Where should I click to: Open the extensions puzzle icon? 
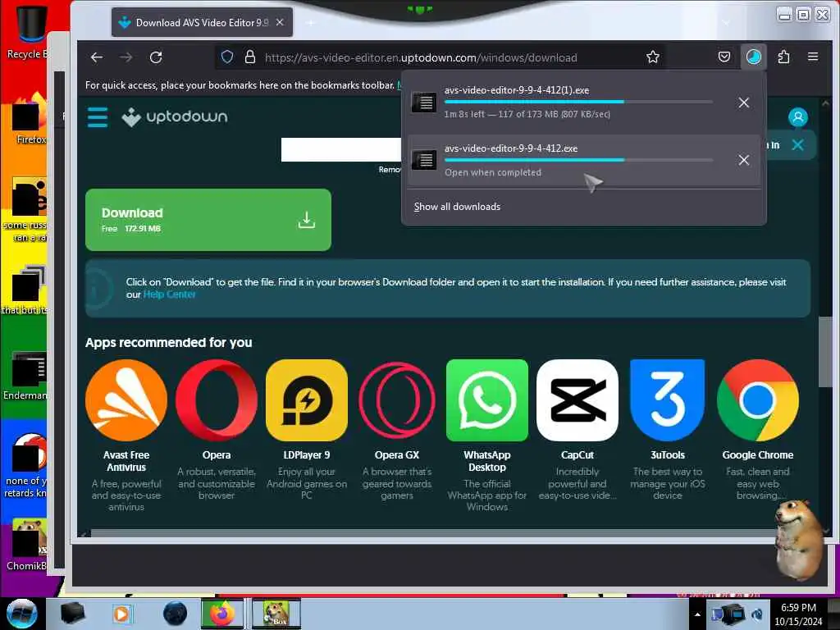[x=783, y=57]
